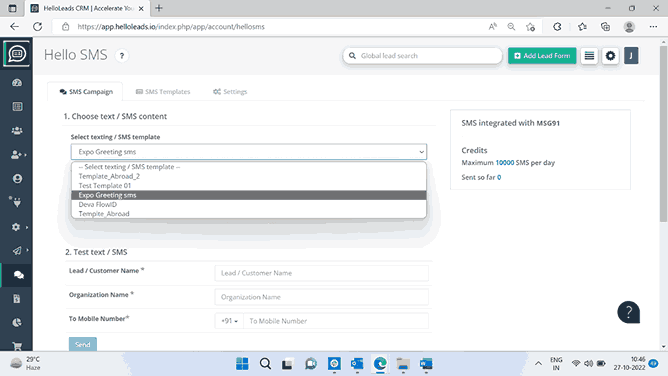Open the browser zoom magnifier icon
This screenshot has height=376, width=668.
pyautogui.click(x=511, y=27)
